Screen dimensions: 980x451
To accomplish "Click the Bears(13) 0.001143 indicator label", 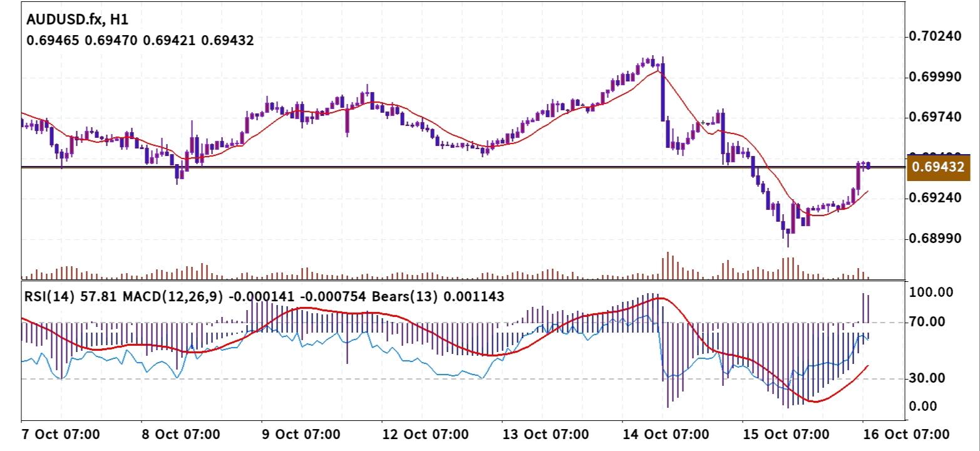I will (x=438, y=297).
